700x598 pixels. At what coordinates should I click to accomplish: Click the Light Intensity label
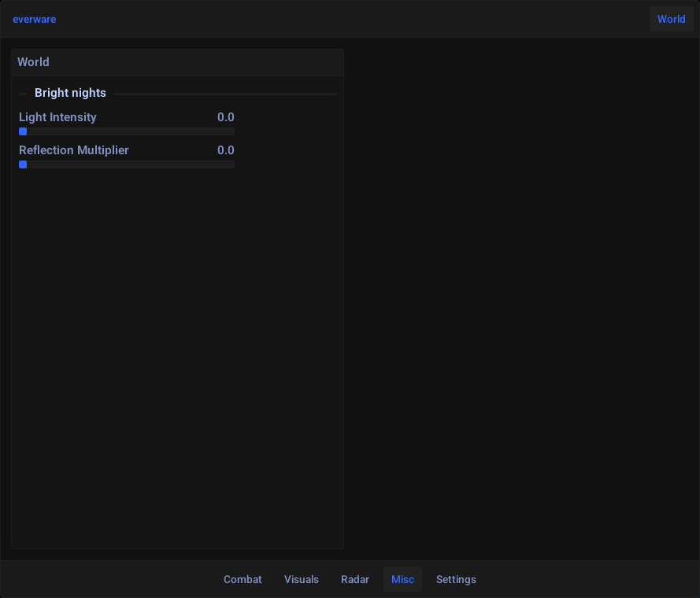[57, 117]
